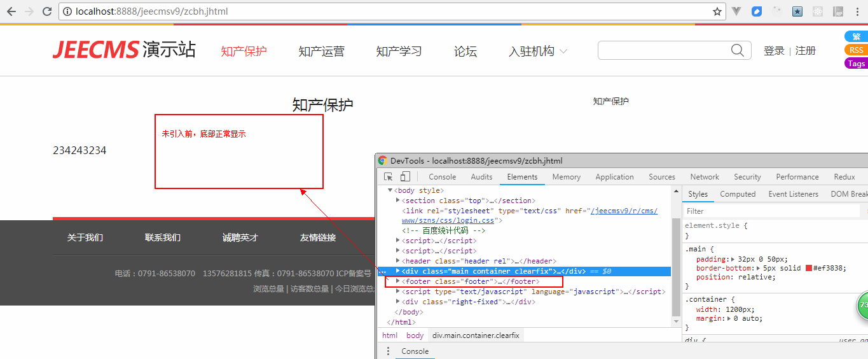Open the Vue devtools extension icon
868x359 pixels.
(736, 11)
